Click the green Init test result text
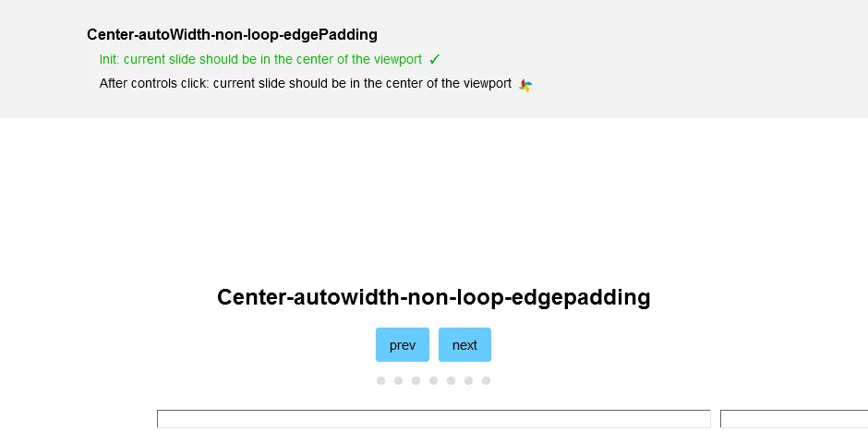Viewport: 868px width, 431px height. click(260, 59)
